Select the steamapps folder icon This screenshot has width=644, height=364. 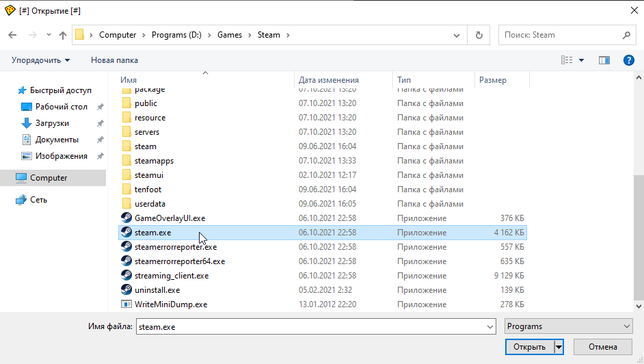(127, 160)
